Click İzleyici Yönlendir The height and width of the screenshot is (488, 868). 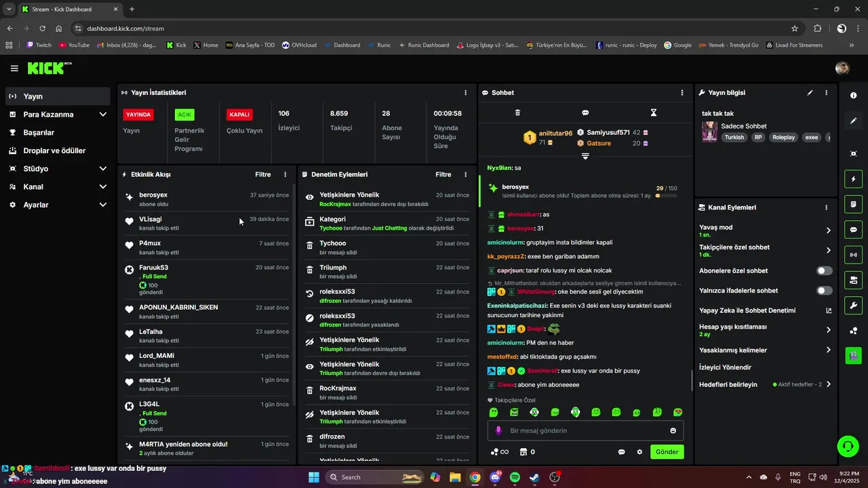[725, 367]
